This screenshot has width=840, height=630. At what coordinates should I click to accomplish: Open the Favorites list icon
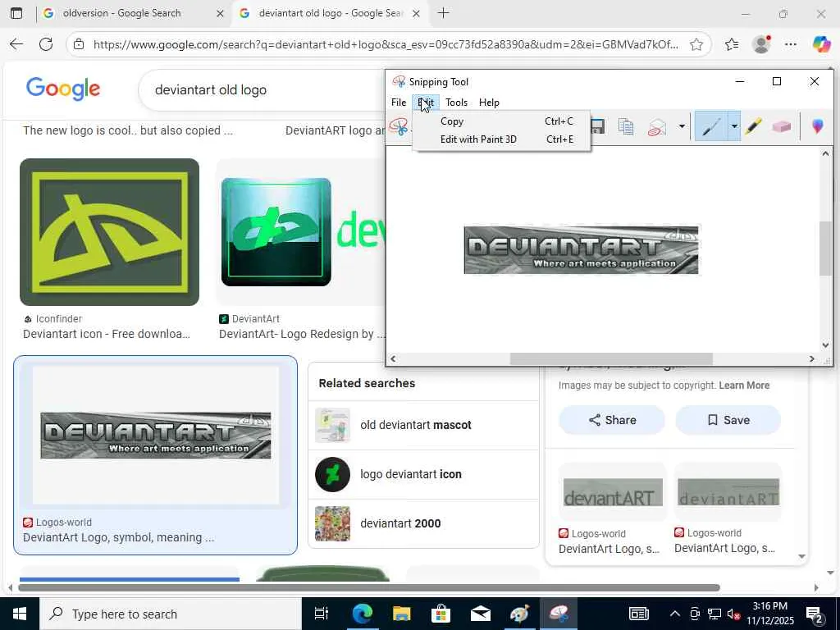731,44
